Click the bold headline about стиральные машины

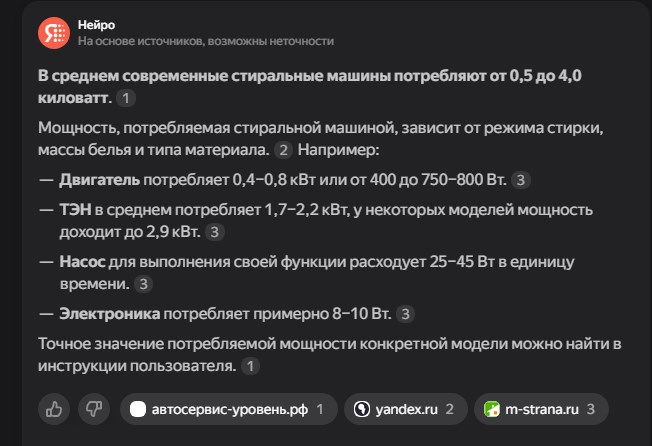pyautogui.click(x=310, y=87)
